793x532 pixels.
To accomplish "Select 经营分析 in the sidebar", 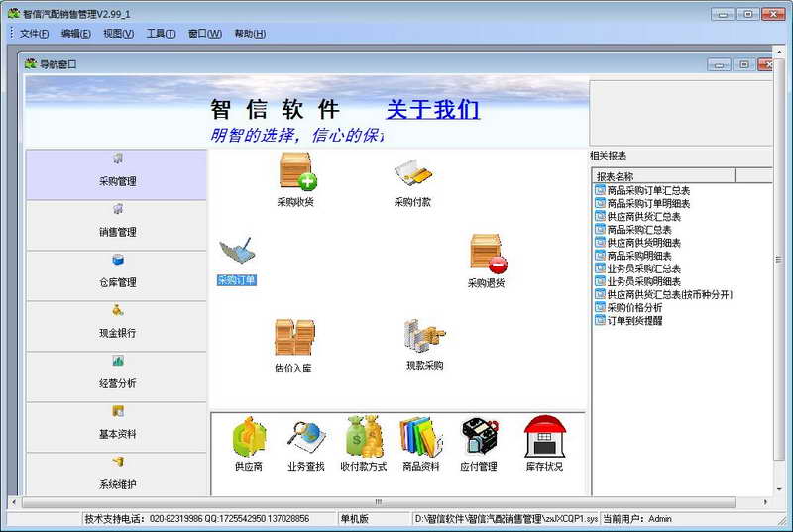I will (x=117, y=376).
